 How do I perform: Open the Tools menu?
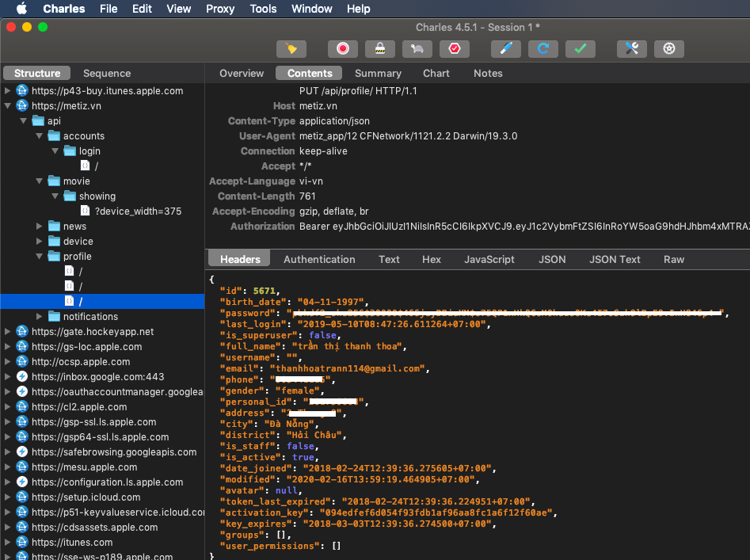coord(263,9)
